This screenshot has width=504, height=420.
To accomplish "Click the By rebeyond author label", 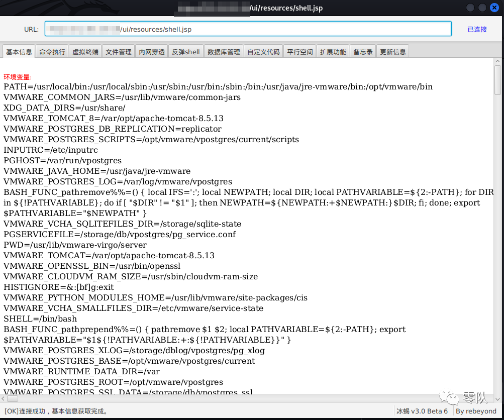I will coord(476,411).
